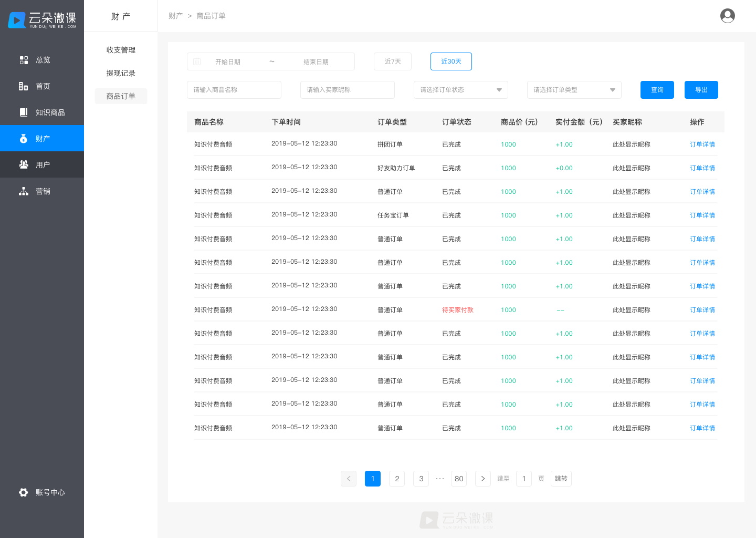The width and height of the screenshot is (756, 538).
Task: Click the 结束日期 end date field
Action: pos(316,62)
